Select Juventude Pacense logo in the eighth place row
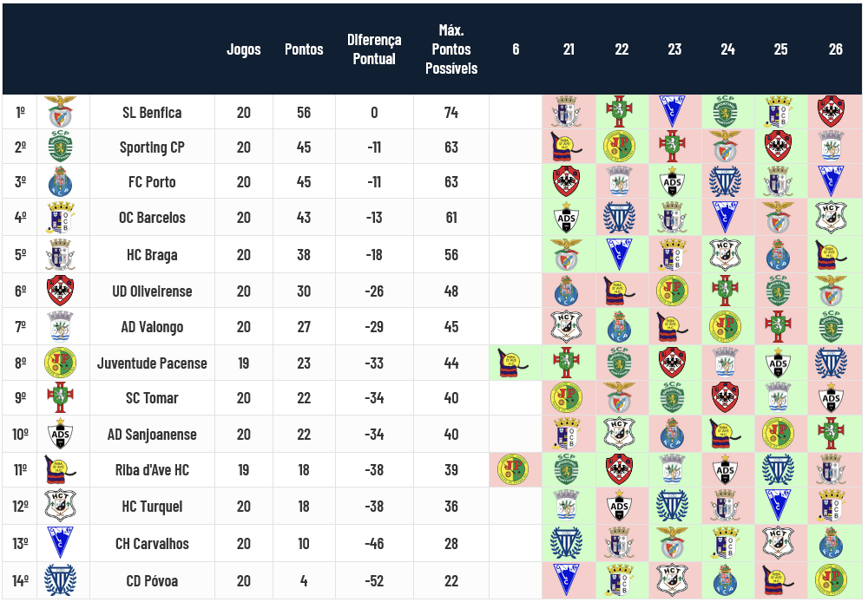 click(x=61, y=363)
